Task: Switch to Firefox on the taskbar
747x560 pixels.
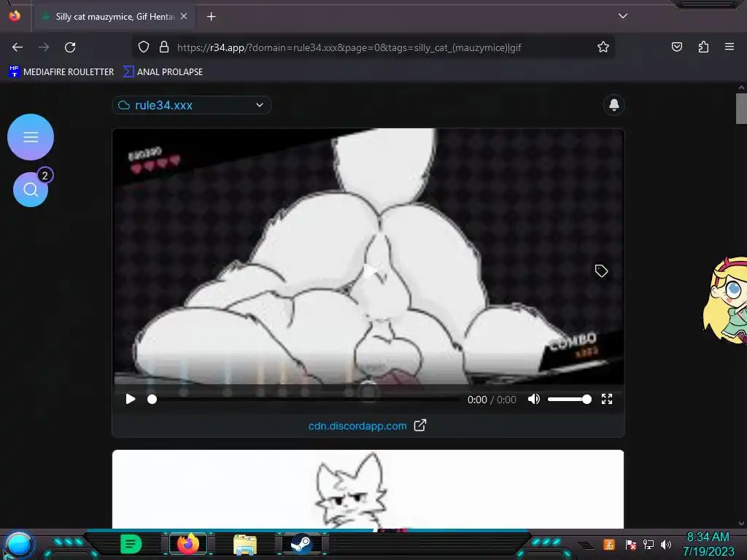Action: point(187,544)
